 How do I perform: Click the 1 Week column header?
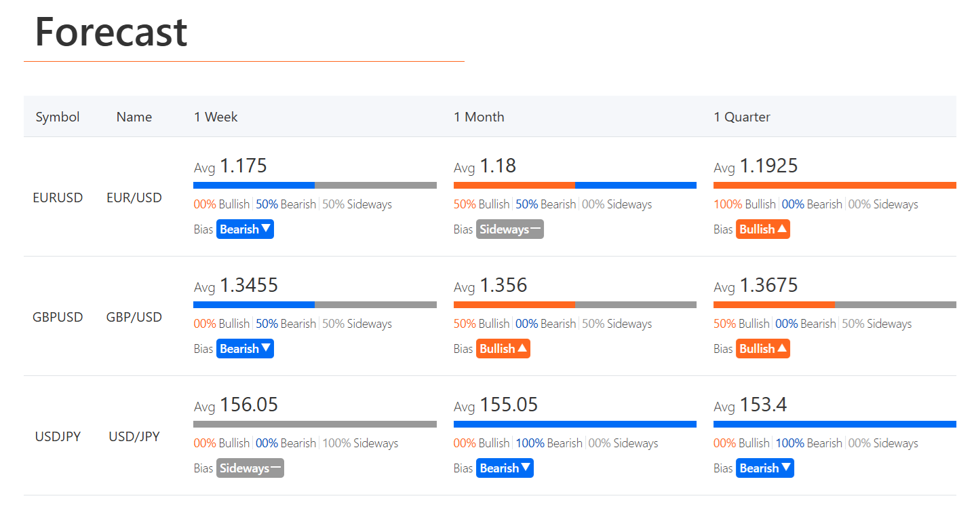216,117
